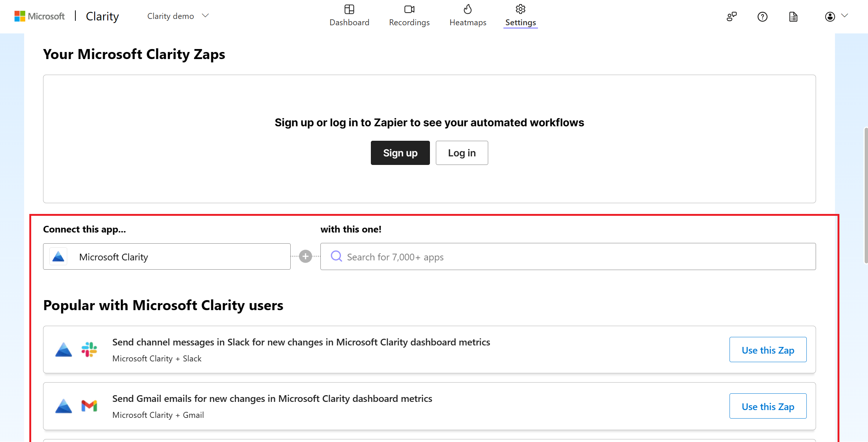Click the user account profile icon

pos(830,16)
